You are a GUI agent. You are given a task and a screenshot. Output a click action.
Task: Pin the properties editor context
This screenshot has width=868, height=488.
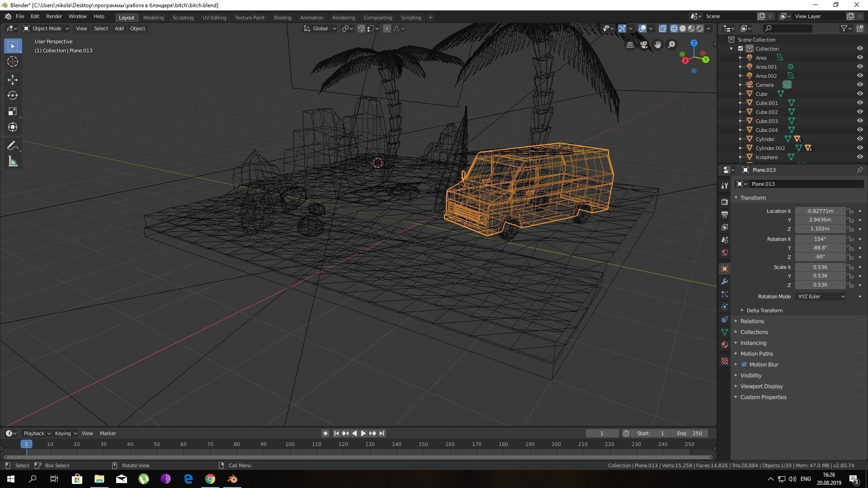(859, 170)
